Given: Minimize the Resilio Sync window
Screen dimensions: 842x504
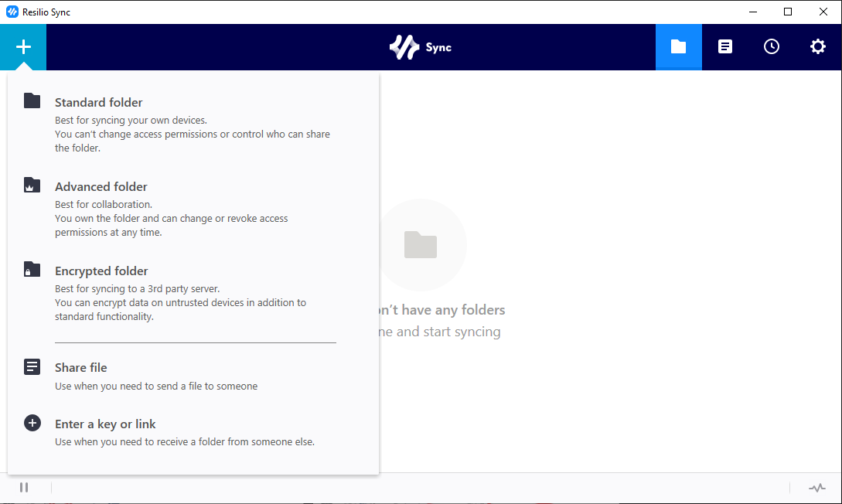Looking at the screenshot, I should [x=753, y=12].
